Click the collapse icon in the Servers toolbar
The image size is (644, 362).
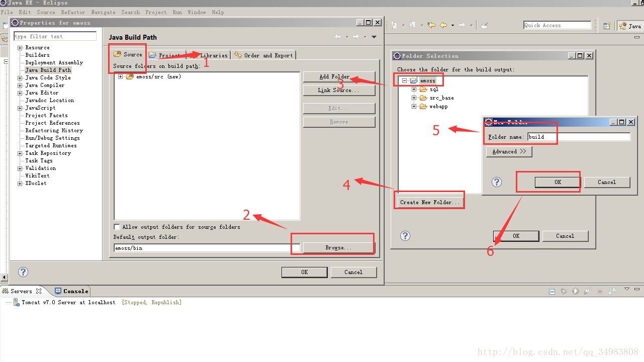(551, 291)
